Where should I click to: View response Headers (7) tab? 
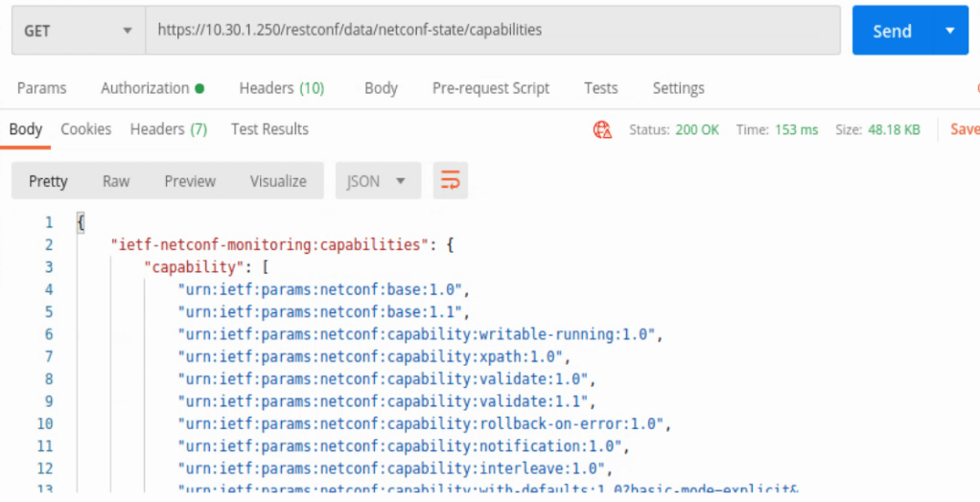tap(169, 129)
